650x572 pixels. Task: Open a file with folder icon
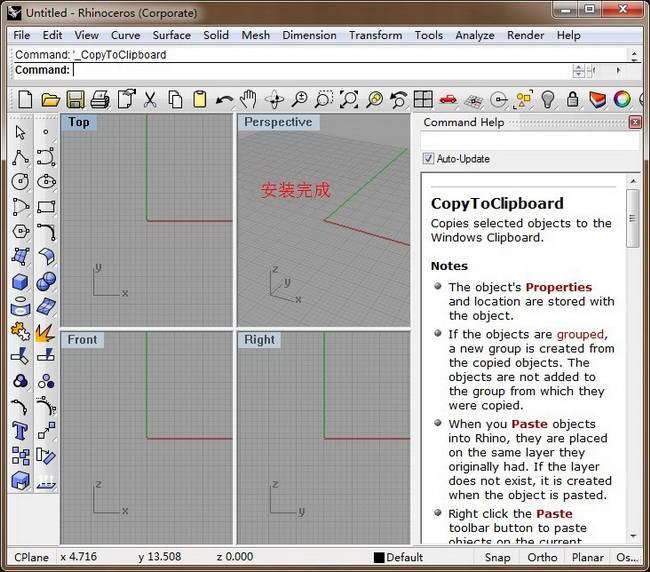pyautogui.click(x=51, y=99)
